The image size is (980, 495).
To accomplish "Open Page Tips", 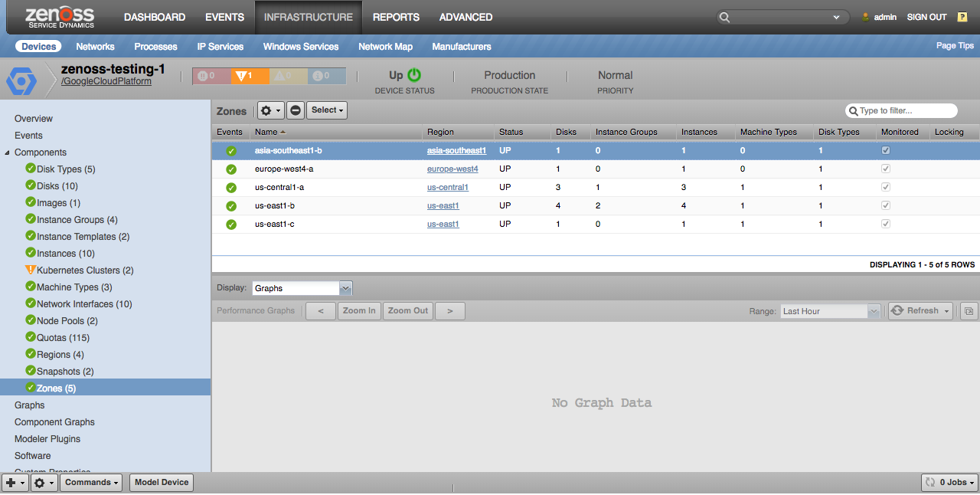I will [x=955, y=46].
